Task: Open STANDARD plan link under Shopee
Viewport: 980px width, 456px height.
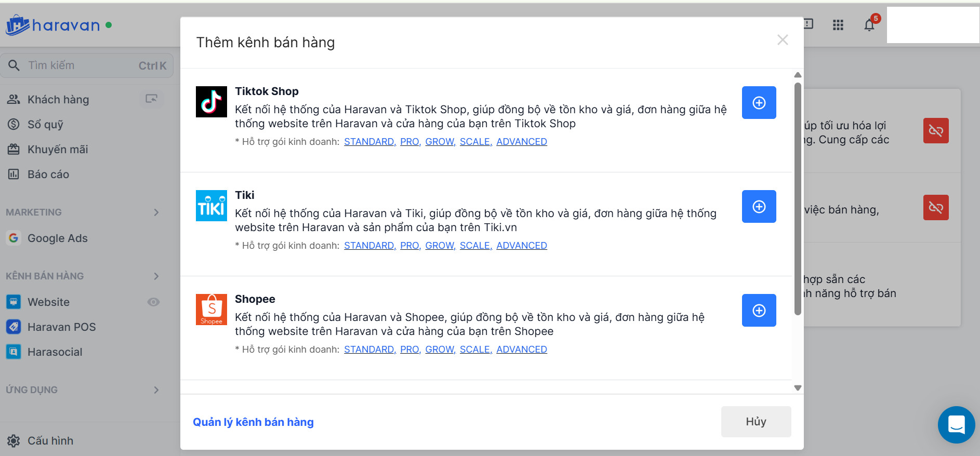Action: pos(370,350)
